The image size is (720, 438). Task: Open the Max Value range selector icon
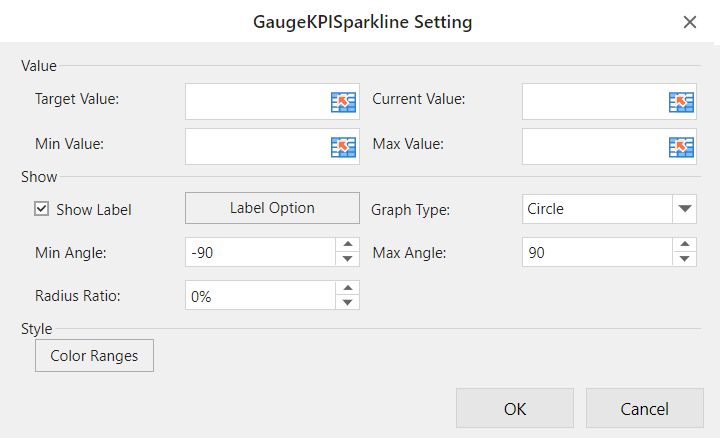(x=680, y=147)
